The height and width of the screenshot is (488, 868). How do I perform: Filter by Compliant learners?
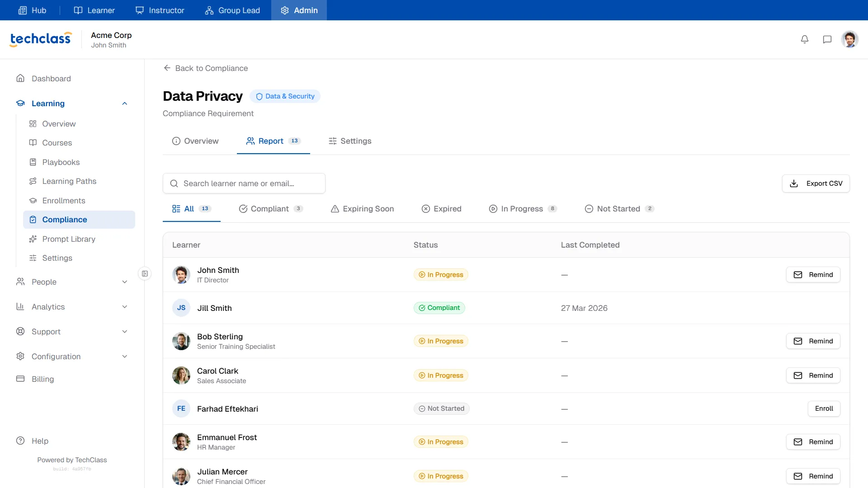tap(271, 209)
